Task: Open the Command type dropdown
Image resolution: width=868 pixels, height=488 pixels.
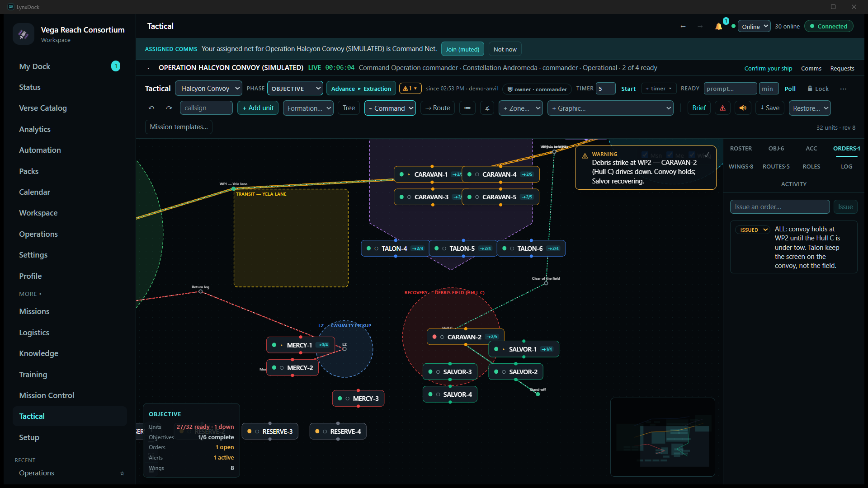Action: point(390,108)
